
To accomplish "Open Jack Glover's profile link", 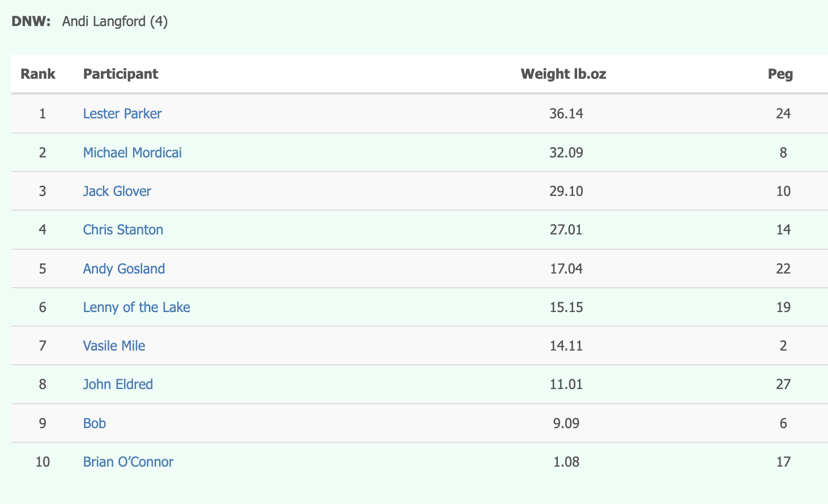I will tap(117, 191).
